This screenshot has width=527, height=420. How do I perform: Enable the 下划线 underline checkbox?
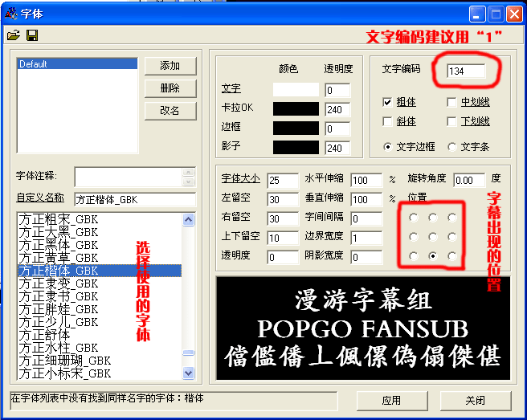pos(451,121)
